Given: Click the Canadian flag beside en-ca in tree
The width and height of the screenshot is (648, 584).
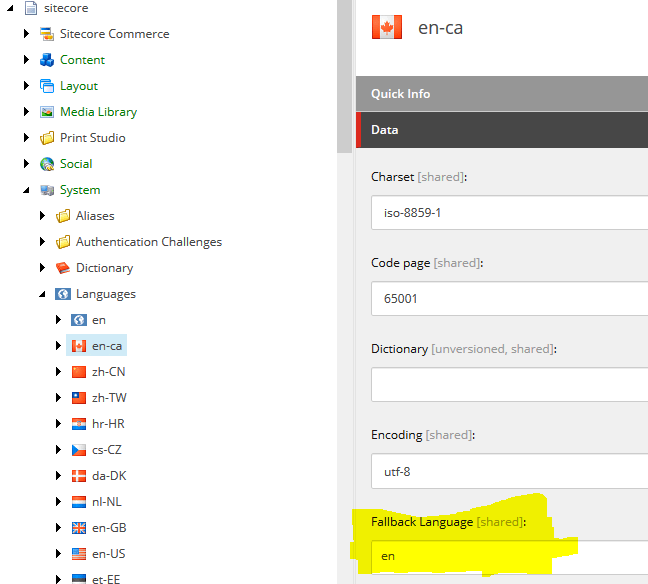Looking at the screenshot, I should tap(79, 346).
